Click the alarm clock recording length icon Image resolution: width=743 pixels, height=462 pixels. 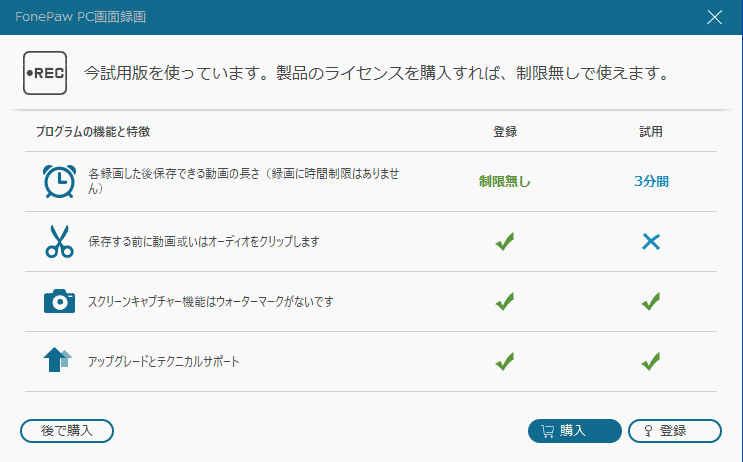coord(59,181)
